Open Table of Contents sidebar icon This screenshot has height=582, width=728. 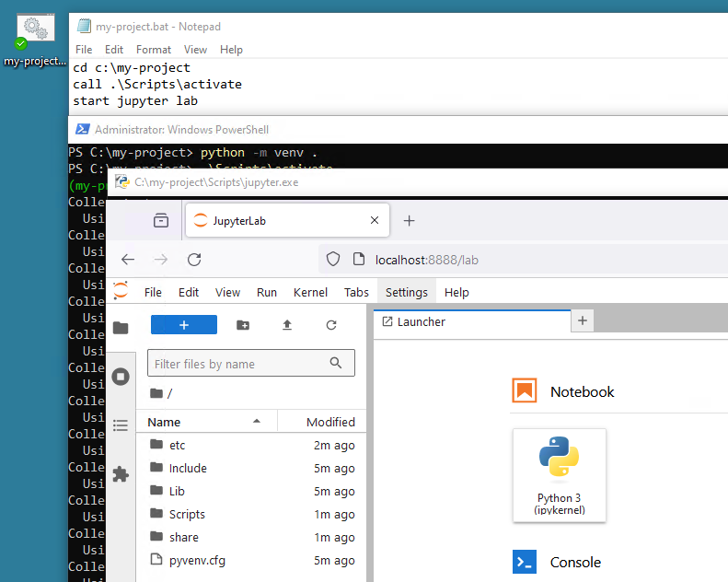121,425
